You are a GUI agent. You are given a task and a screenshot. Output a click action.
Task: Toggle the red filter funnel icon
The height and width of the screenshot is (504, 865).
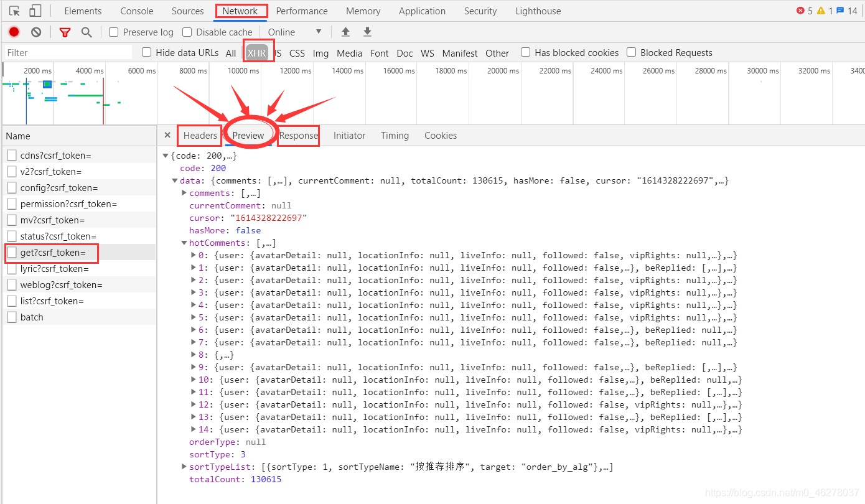click(x=65, y=32)
